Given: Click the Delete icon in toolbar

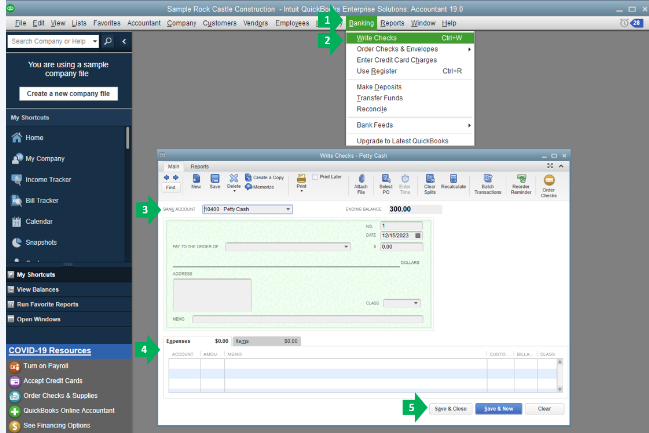Looking at the screenshot, I should (234, 178).
